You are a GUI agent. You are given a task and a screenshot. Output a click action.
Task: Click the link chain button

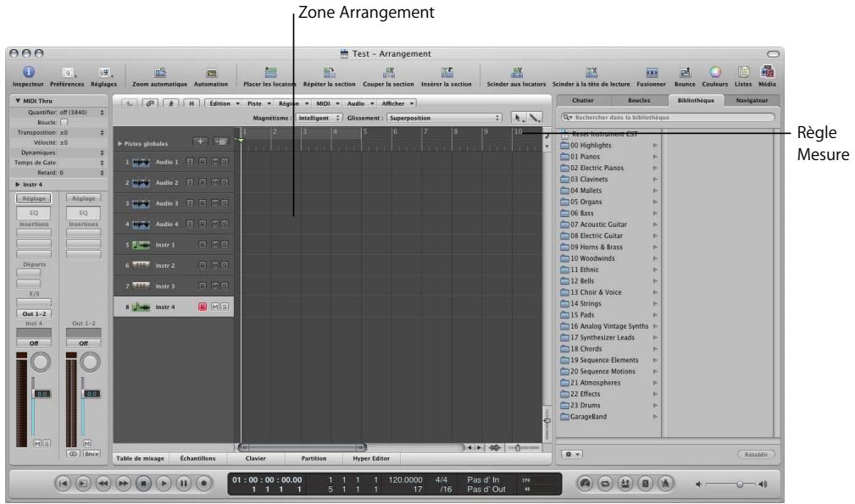pos(149,103)
